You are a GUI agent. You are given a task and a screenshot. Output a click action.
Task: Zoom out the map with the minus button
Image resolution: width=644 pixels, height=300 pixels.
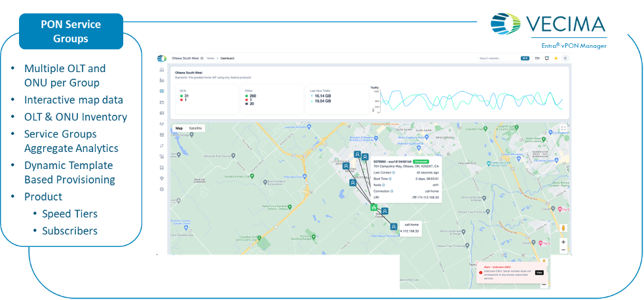tap(563, 250)
